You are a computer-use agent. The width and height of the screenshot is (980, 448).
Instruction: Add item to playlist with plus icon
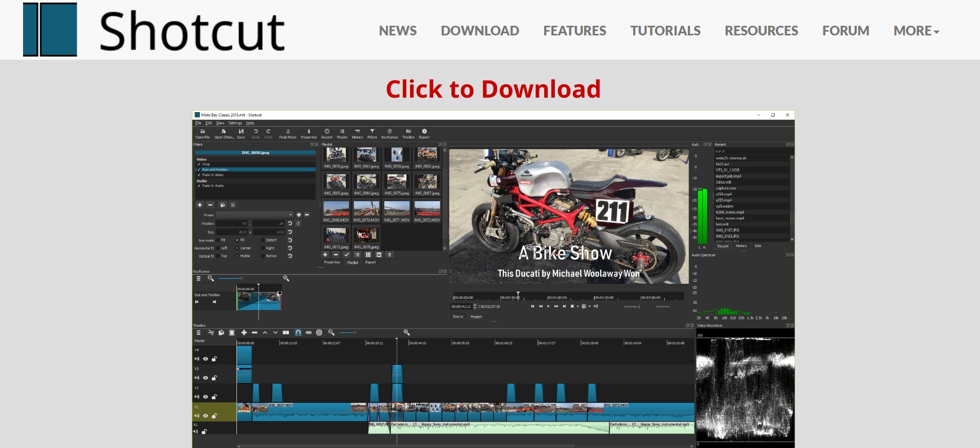click(325, 255)
